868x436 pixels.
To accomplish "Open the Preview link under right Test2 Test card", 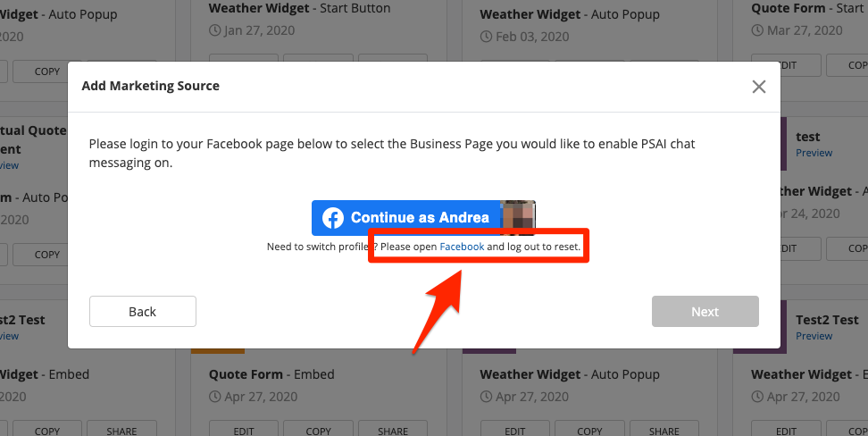I will pyautogui.click(x=814, y=336).
